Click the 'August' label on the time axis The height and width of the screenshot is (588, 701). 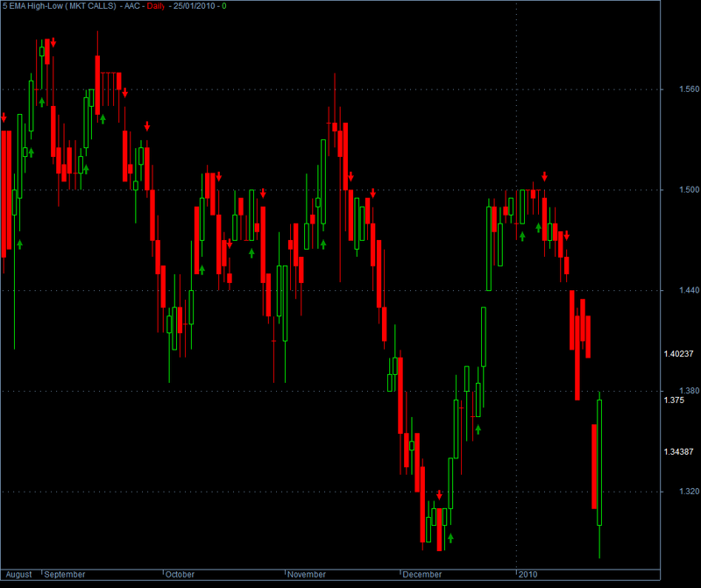click(x=18, y=575)
